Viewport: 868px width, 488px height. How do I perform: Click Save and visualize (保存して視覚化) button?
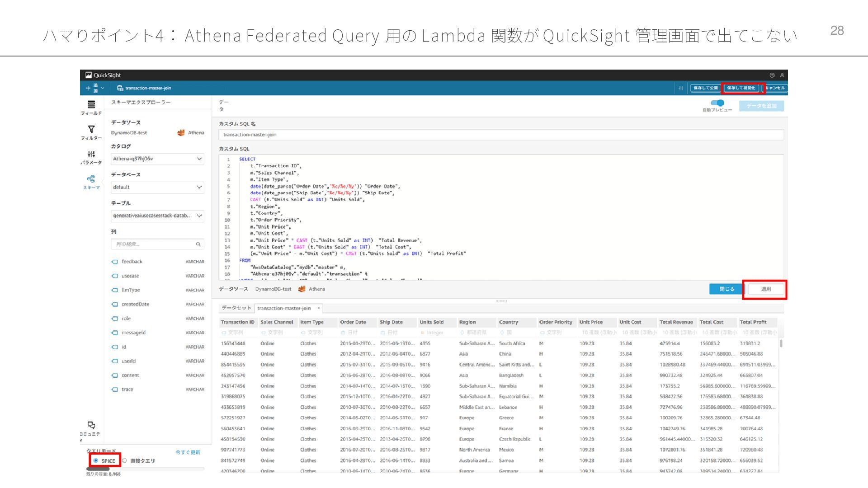741,88
